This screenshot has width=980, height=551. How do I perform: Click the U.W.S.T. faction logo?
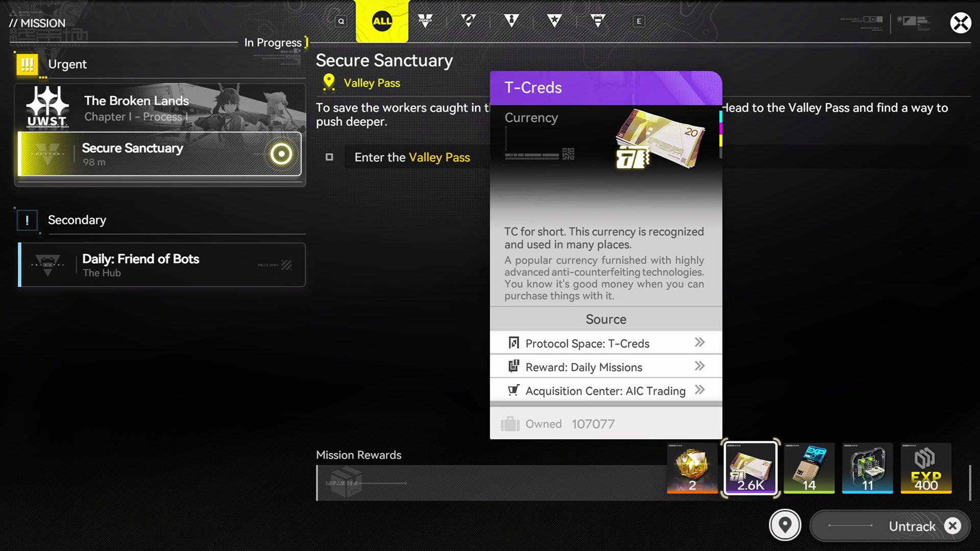coord(47,107)
